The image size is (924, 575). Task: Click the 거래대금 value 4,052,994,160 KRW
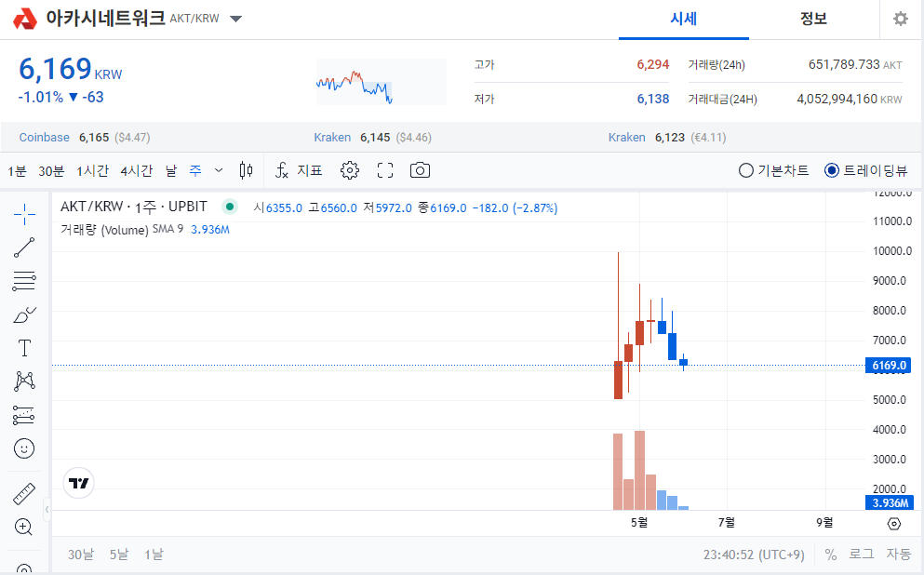point(850,99)
